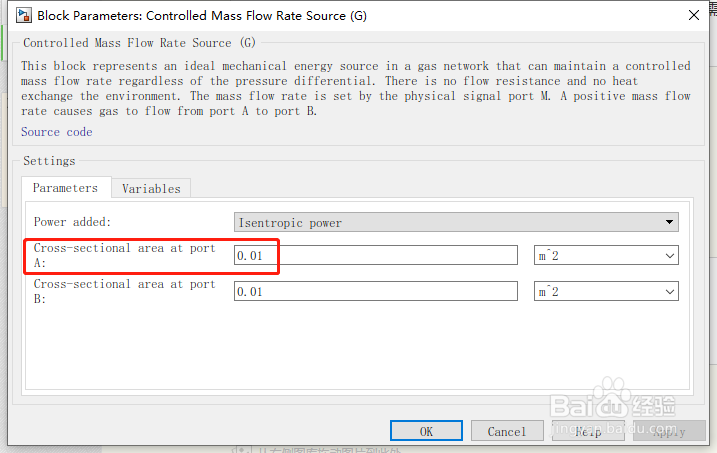The image size is (717, 453).
Task: Switch to the Variables tab
Action: tap(151, 188)
